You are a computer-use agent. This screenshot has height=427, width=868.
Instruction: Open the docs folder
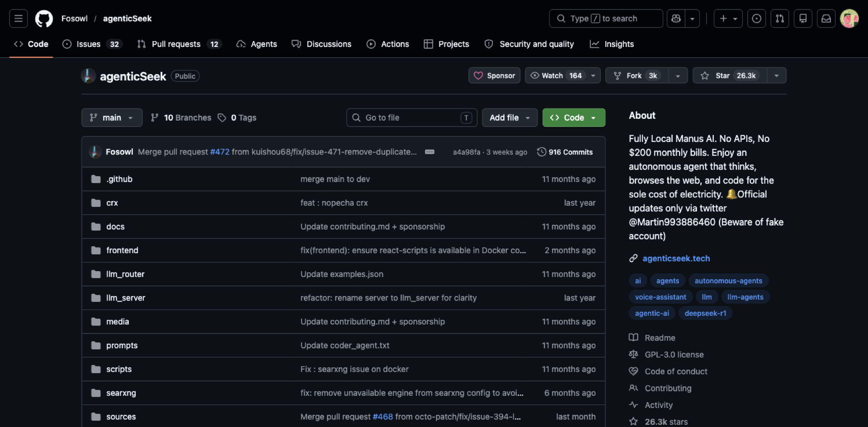click(x=115, y=226)
